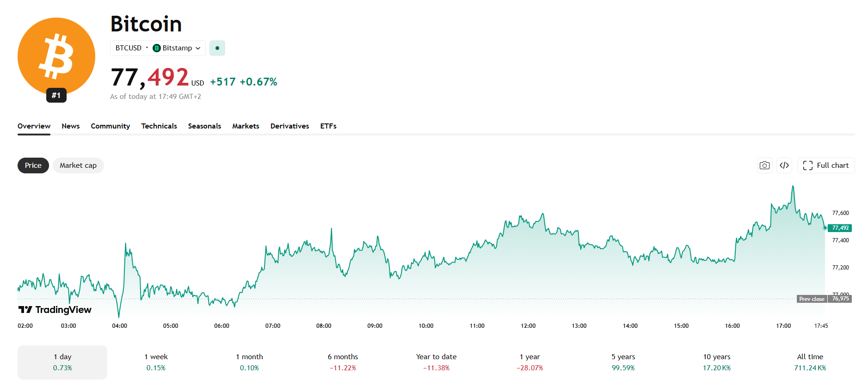Click the TradingView logo on chart
Viewport: 868px width, 386px height.
pos(55,310)
